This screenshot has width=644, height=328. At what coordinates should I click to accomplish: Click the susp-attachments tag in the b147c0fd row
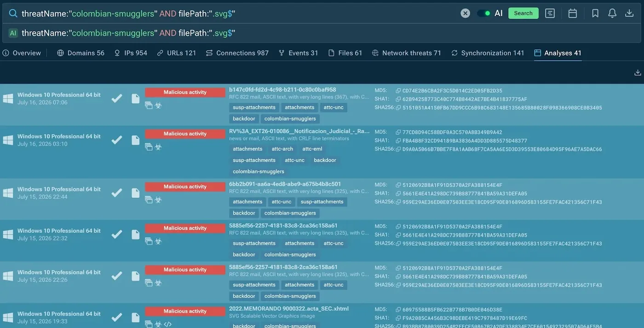pos(254,107)
